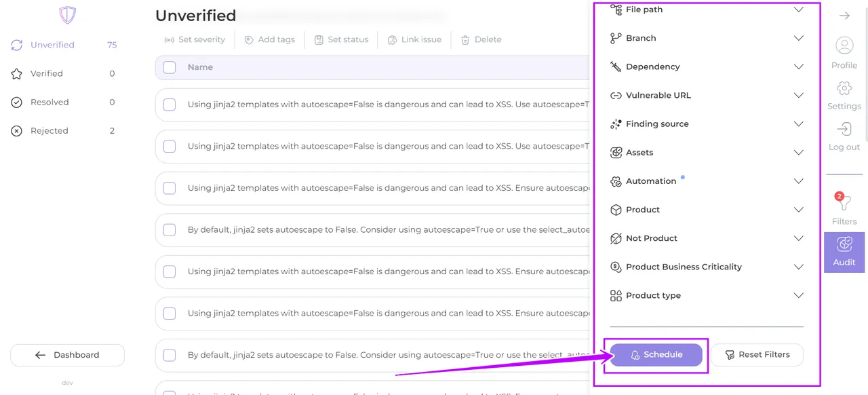Go back to the Dashboard
Image resolution: width=868 pixels, height=395 pixels.
point(67,355)
